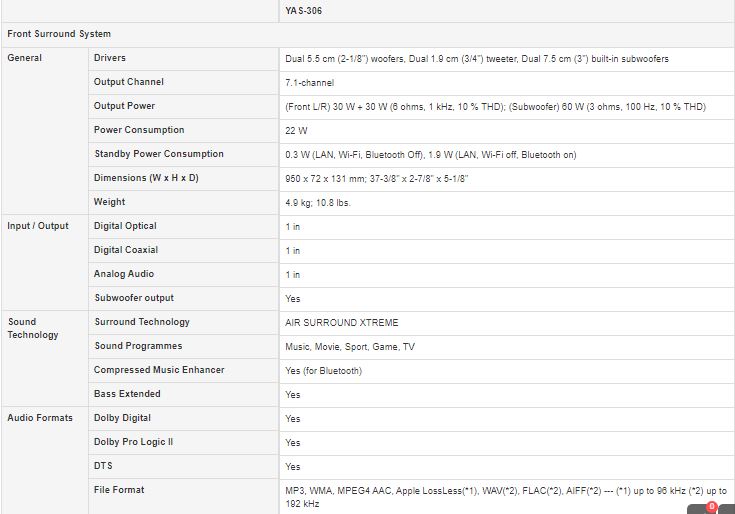This screenshot has height=514, width=735.
Task: Click the 22 W power consumption value
Action: [x=296, y=131]
